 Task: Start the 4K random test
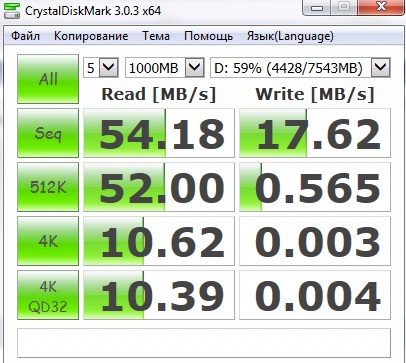pyautogui.click(x=48, y=241)
